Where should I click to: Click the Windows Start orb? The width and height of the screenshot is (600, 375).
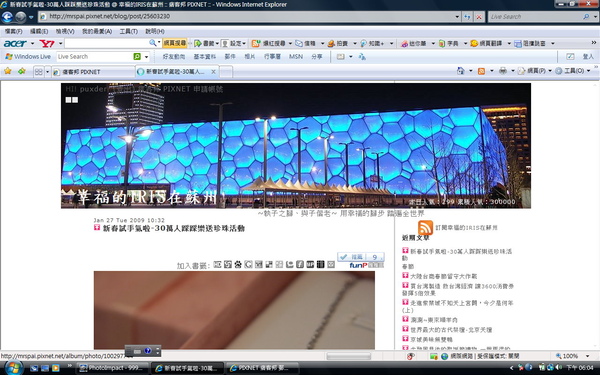tap(13, 368)
